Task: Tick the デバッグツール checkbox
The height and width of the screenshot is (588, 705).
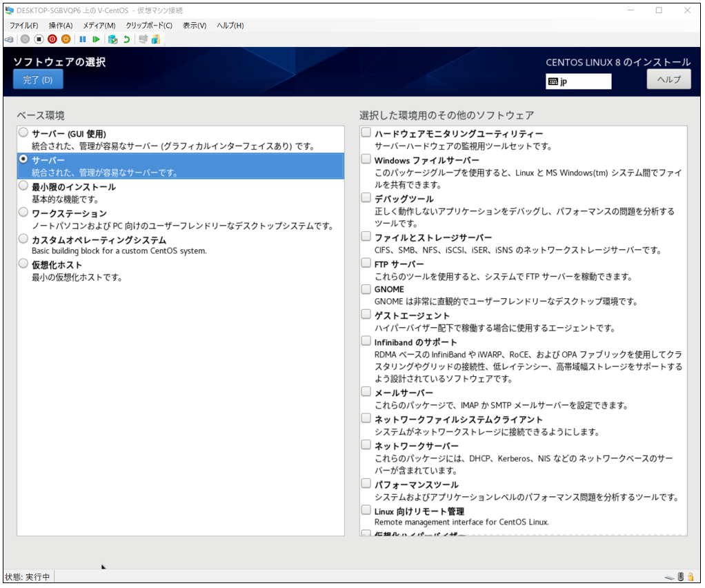Action: (366, 198)
